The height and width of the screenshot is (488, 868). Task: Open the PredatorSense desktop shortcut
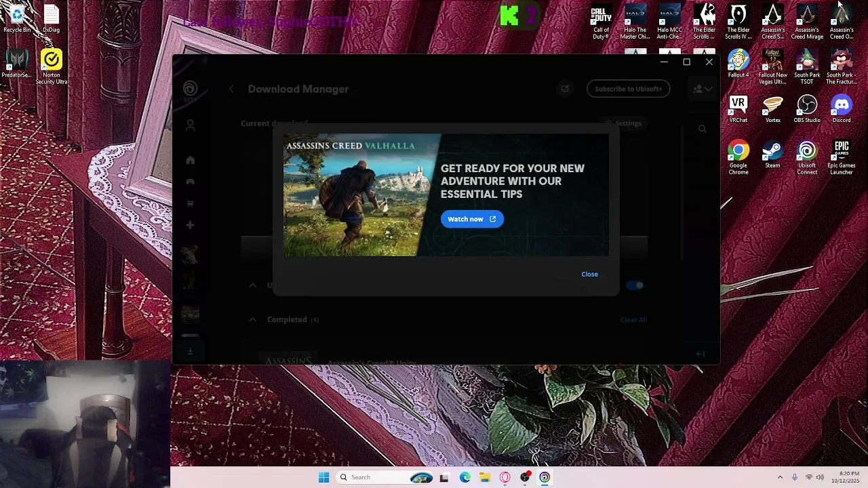click(x=17, y=64)
